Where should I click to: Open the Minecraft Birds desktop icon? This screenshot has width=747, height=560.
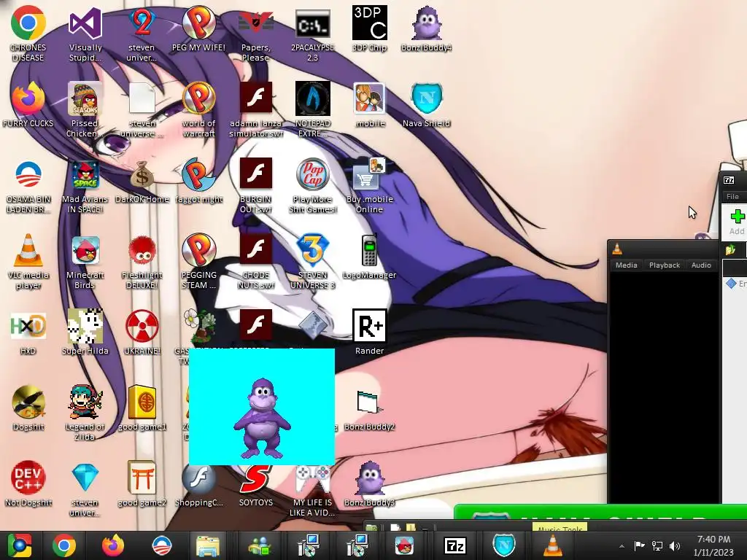85,251
